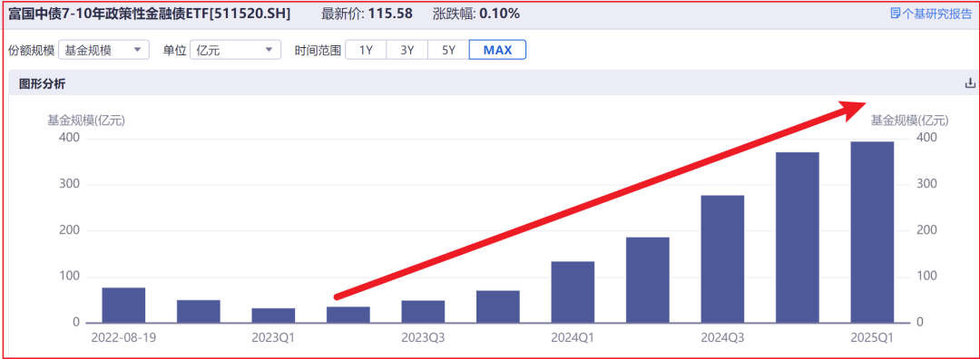
Task: Click the 2024Q3 bar
Action: pos(722,259)
